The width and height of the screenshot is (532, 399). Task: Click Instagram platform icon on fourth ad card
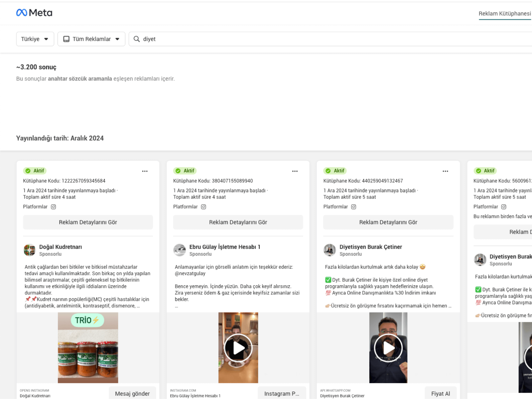click(x=504, y=207)
